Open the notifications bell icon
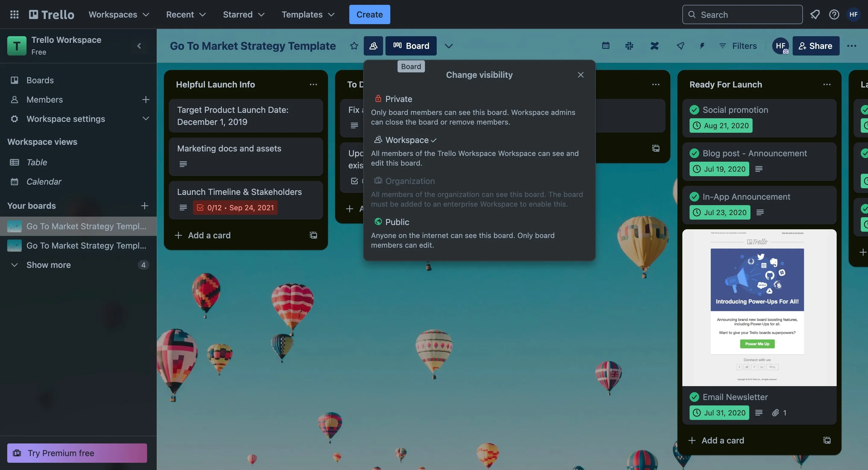Screen dimensions: 868x470 815,14
